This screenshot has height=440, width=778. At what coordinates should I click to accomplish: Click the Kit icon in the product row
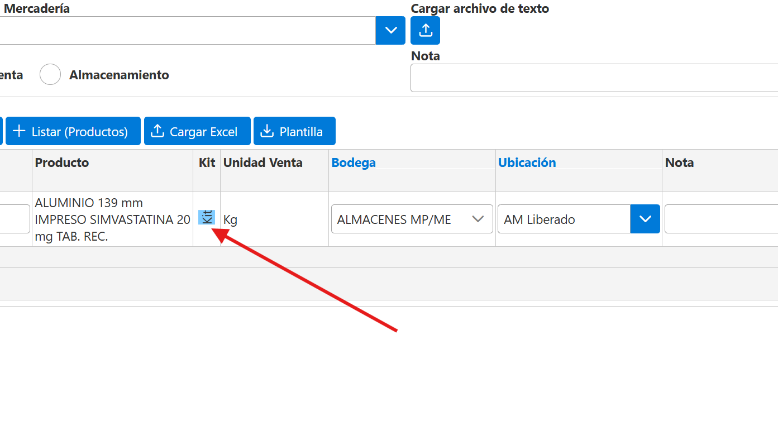pyautogui.click(x=206, y=217)
